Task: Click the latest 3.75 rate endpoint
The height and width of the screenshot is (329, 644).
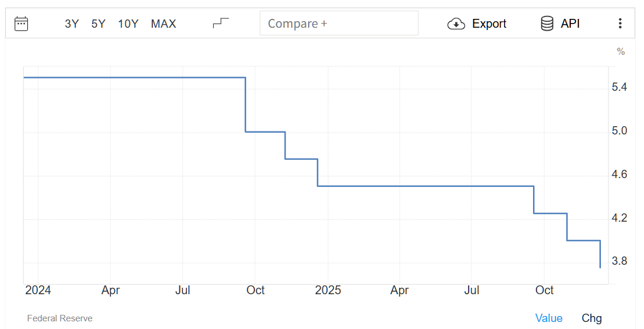Action: tap(600, 267)
